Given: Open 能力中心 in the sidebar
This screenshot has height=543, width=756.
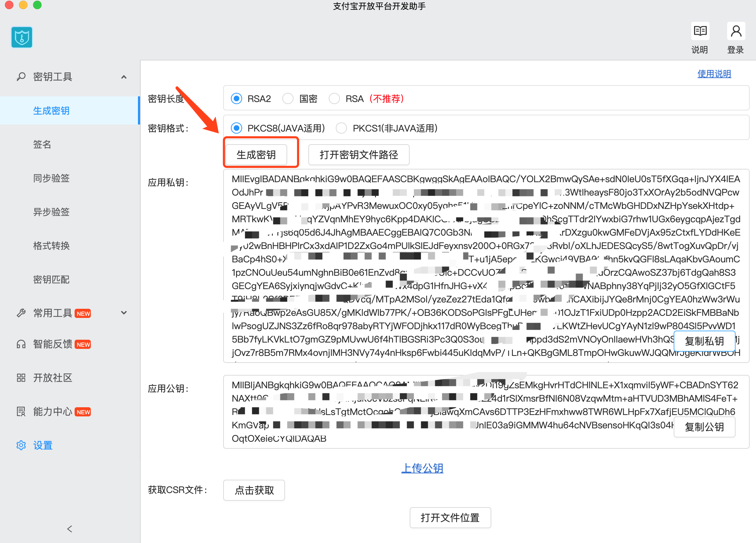Looking at the screenshot, I should [x=53, y=411].
